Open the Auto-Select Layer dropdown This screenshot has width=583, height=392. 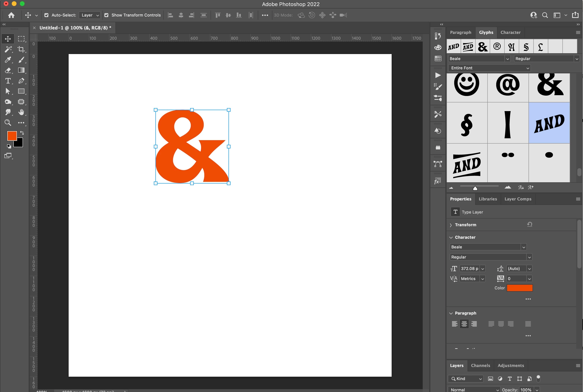pyautogui.click(x=90, y=15)
